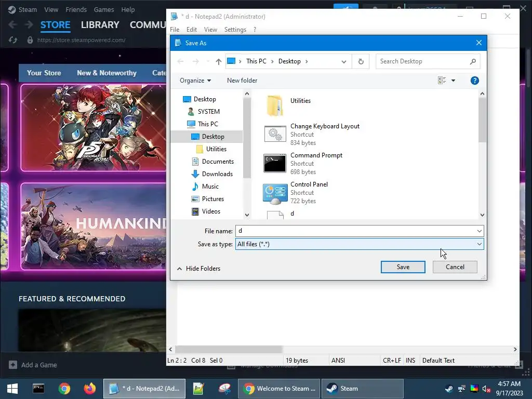The width and height of the screenshot is (532, 399).
Task: Click This PC breadcrumb in address bar
Action: [256, 61]
